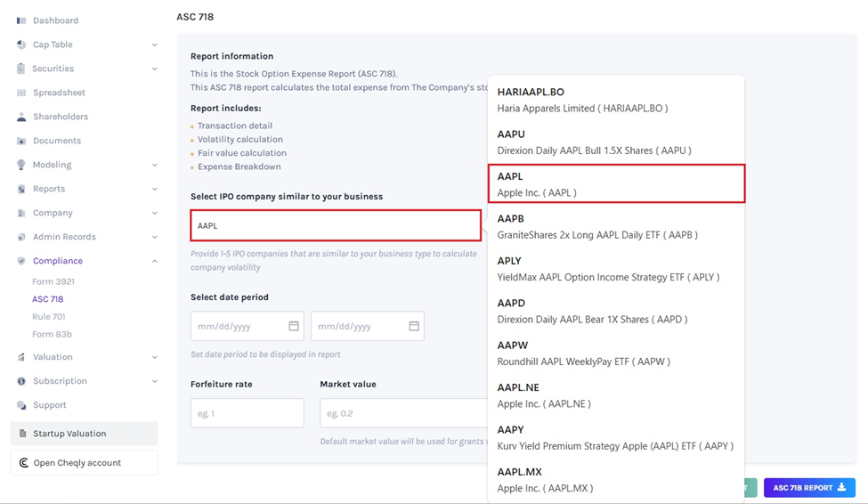This screenshot has width=868, height=504.
Task: Select Apple Inc. (AAPL) from suggestions
Action: 616,184
